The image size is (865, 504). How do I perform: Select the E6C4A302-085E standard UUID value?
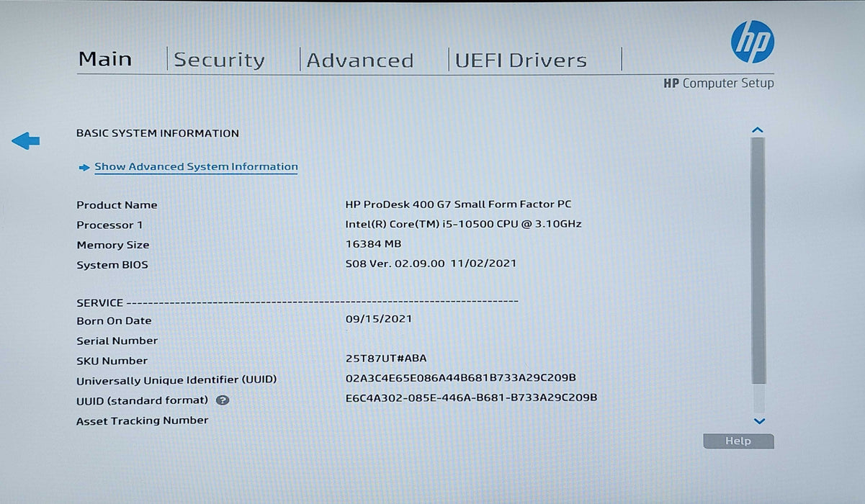471,397
